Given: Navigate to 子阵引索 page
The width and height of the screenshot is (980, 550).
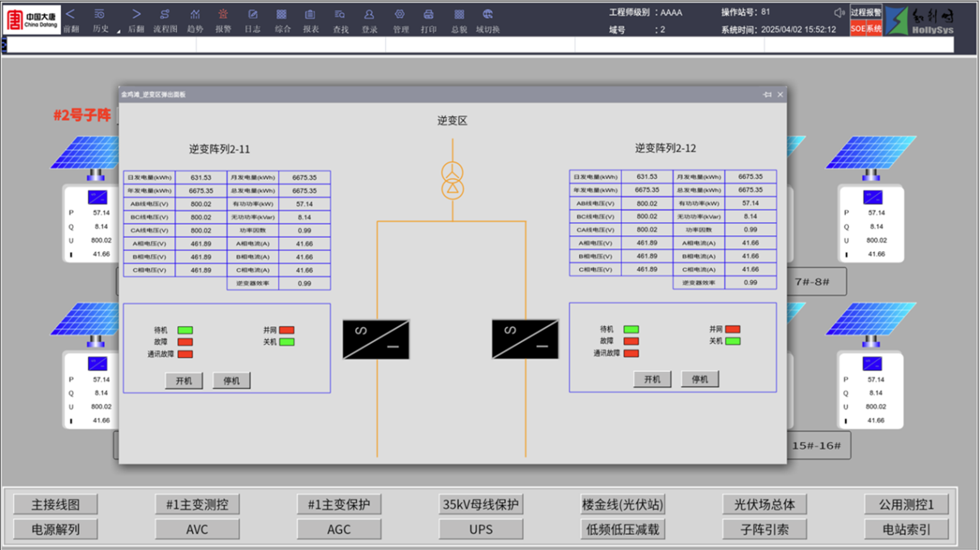Looking at the screenshot, I should click(764, 529).
